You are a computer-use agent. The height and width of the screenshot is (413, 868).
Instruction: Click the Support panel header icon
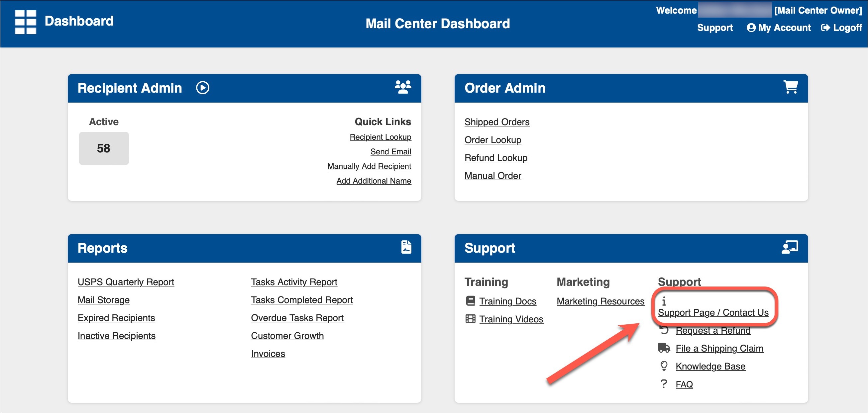coord(790,247)
